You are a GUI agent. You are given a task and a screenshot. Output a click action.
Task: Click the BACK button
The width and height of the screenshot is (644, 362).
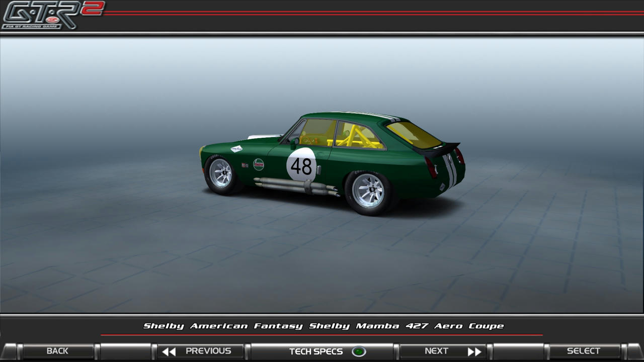click(x=57, y=351)
